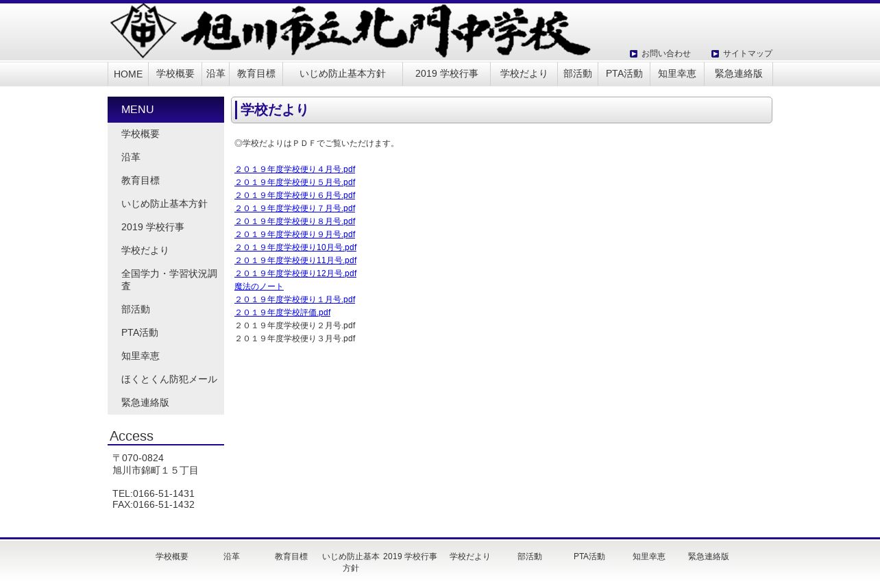Click 緊急連絡版 in the sidebar MENU
880x588 pixels.
166,403
